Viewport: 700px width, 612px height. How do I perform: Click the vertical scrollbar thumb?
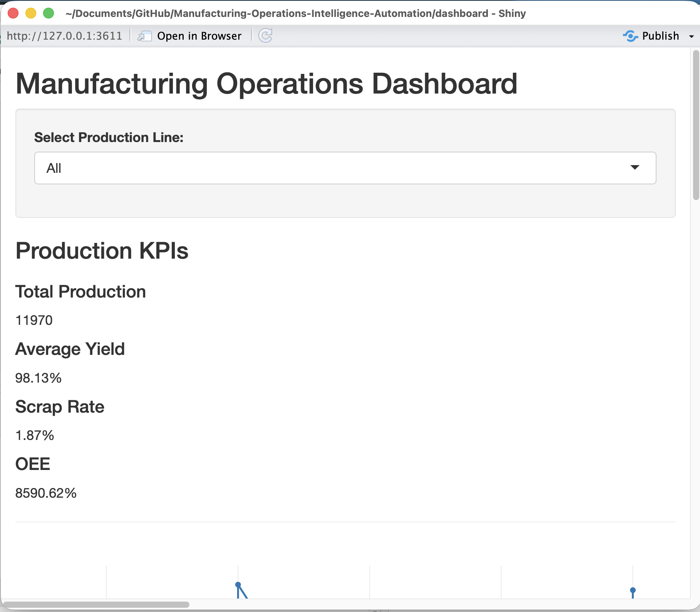(x=696, y=125)
